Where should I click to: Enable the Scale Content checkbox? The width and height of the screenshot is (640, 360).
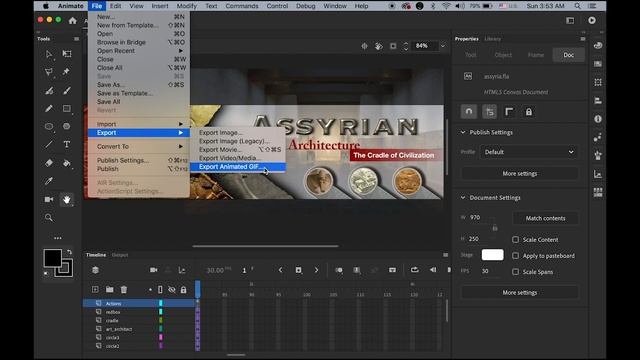pos(516,240)
